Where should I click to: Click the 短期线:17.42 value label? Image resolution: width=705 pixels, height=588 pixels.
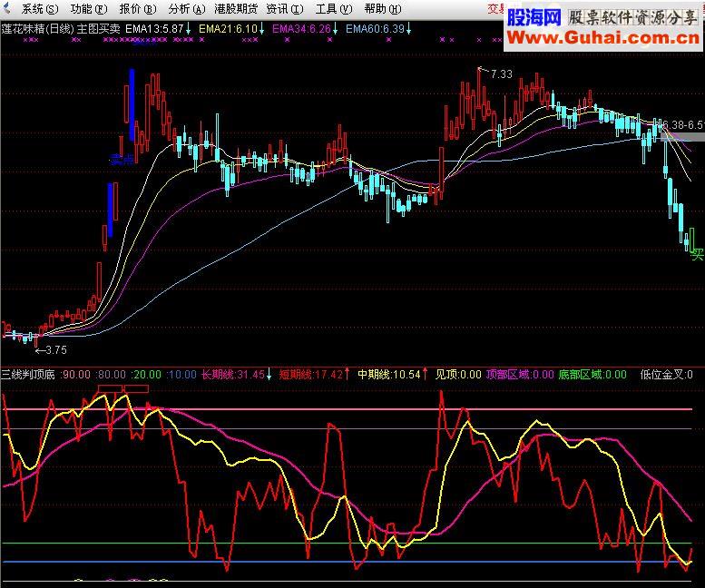311,375
